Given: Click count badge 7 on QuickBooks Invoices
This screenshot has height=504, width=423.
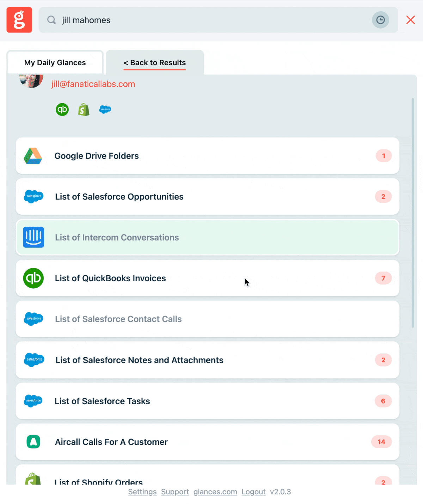Looking at the screenshot, I should [383, 278].
